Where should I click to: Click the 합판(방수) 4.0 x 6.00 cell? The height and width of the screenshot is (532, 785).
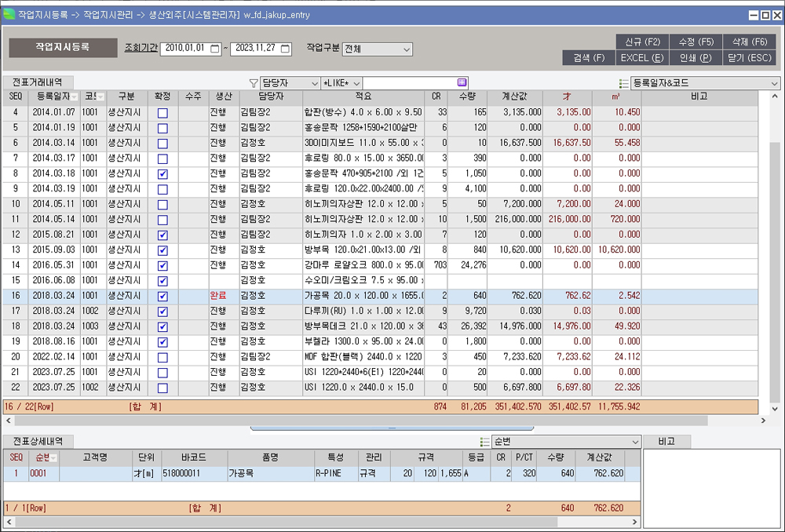(363, 113)
